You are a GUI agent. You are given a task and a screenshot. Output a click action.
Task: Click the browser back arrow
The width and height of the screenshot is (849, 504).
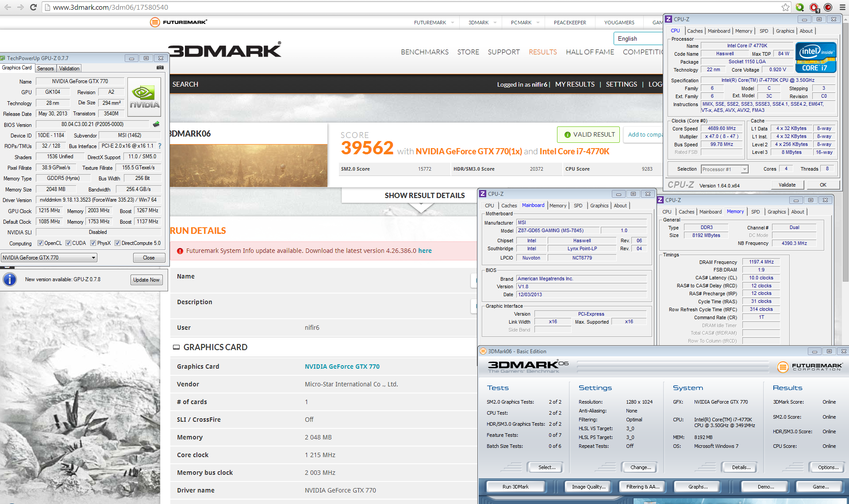[8, 7]
